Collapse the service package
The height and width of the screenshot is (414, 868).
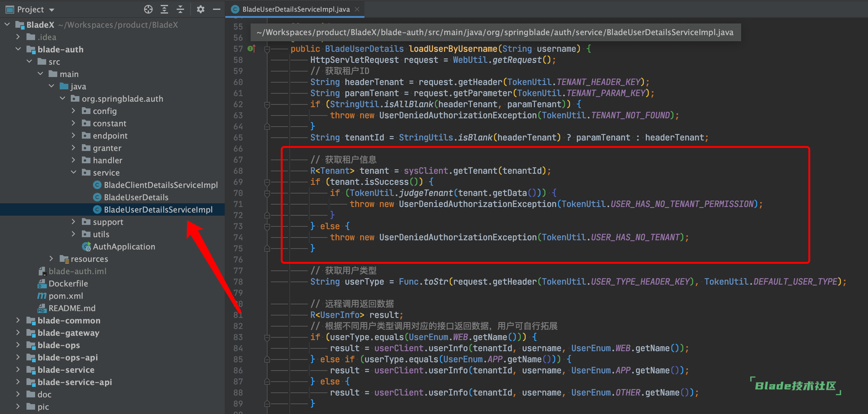74,172
